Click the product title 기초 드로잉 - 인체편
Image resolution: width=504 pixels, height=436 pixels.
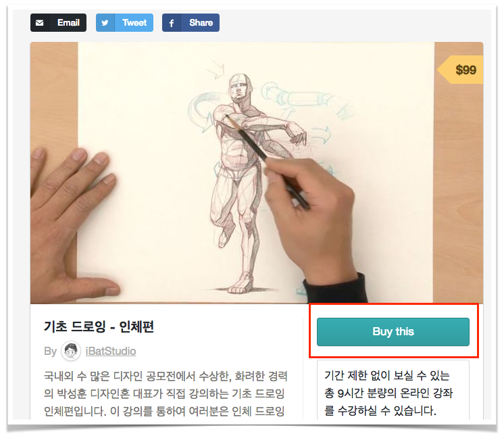coord(99,326)
